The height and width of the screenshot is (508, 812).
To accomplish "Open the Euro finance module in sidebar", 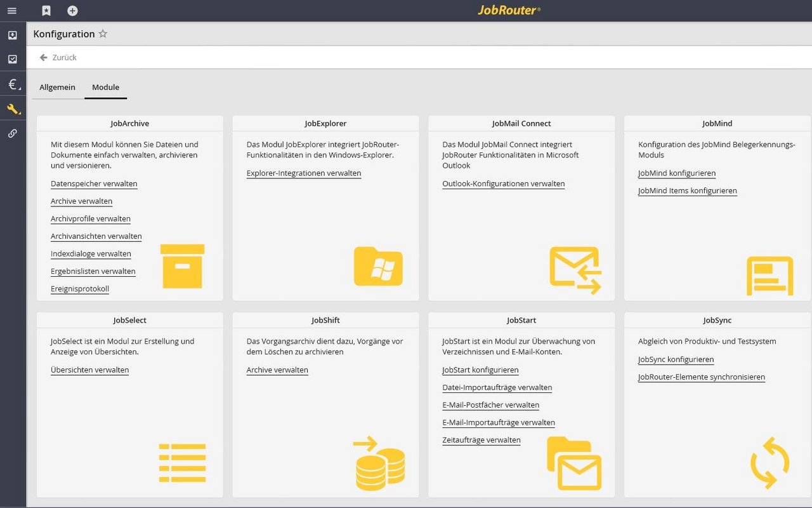I will pyautogui.click(x=11, y=83).
